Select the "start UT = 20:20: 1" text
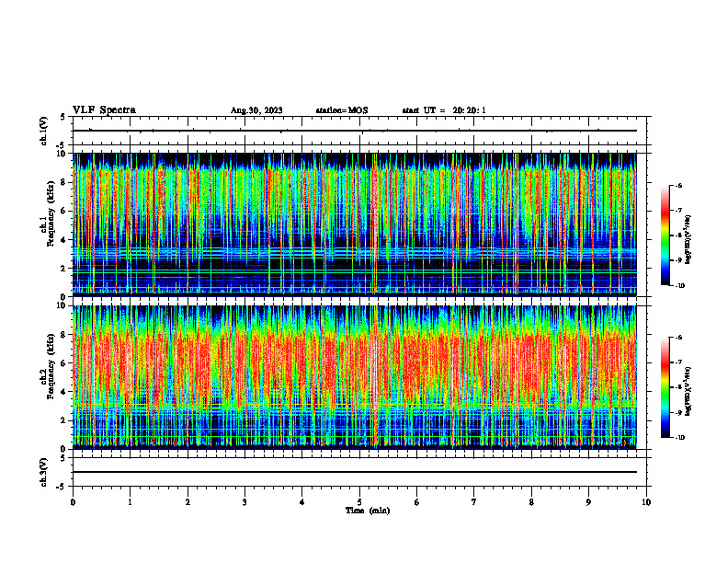The width and height of the screenshot is (728, 563). coord(444,110)
